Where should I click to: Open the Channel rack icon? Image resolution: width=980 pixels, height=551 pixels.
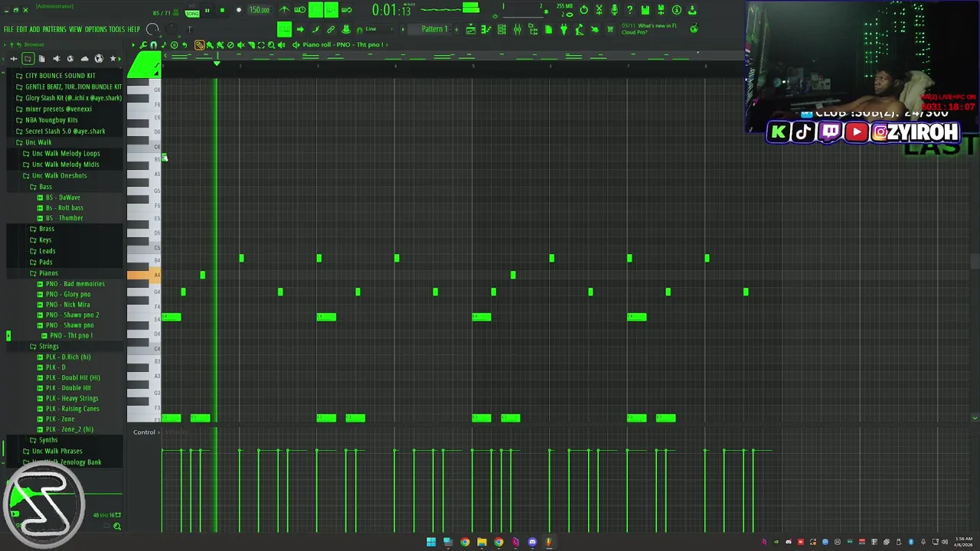coord(501,29)
